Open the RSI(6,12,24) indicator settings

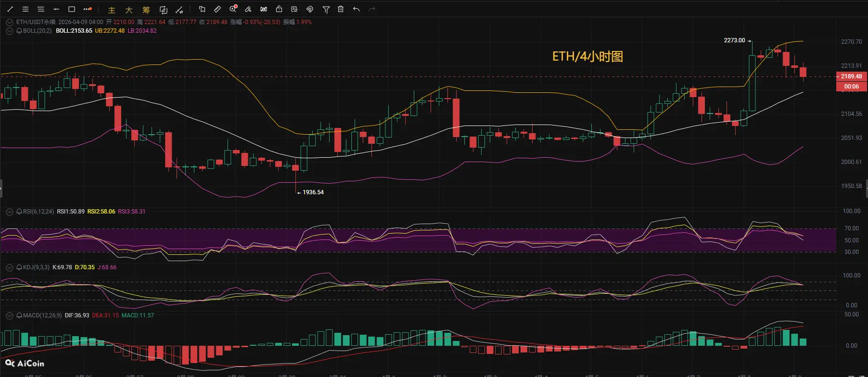click(38, 212)
